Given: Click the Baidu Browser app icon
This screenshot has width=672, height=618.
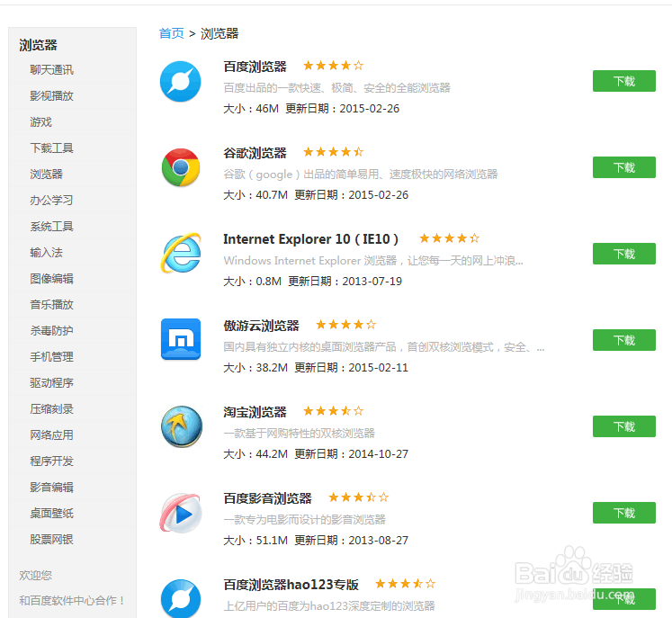Looking at the screenshot, I should point(181,82).
